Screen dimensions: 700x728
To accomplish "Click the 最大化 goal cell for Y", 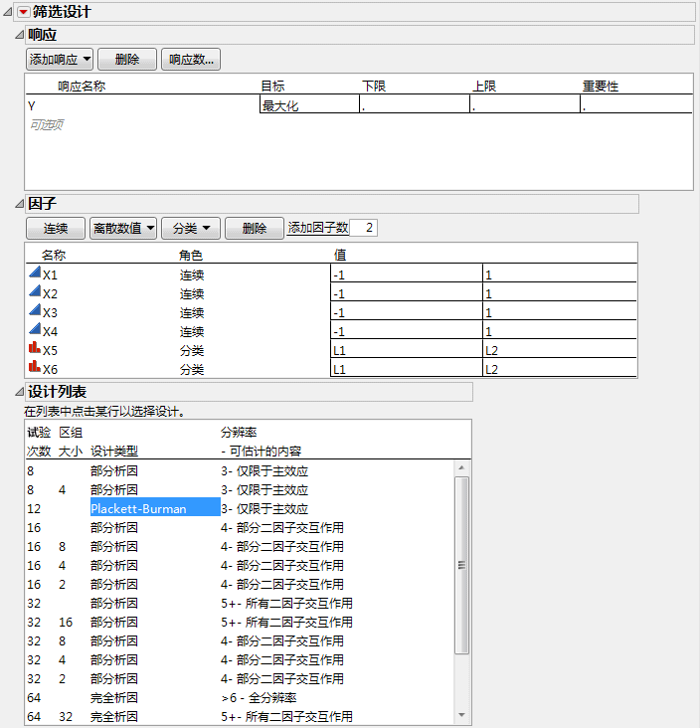I will coord(309,104).
